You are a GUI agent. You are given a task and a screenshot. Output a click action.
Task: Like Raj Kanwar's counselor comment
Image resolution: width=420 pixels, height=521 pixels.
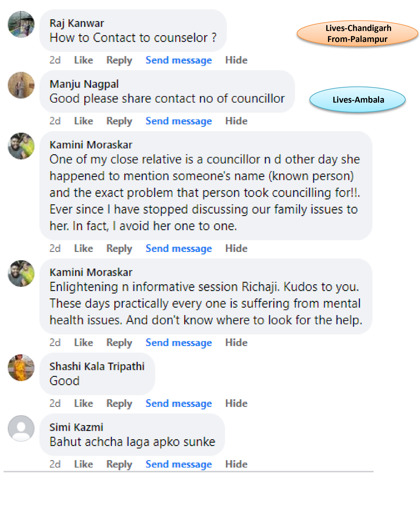[83, 60]
